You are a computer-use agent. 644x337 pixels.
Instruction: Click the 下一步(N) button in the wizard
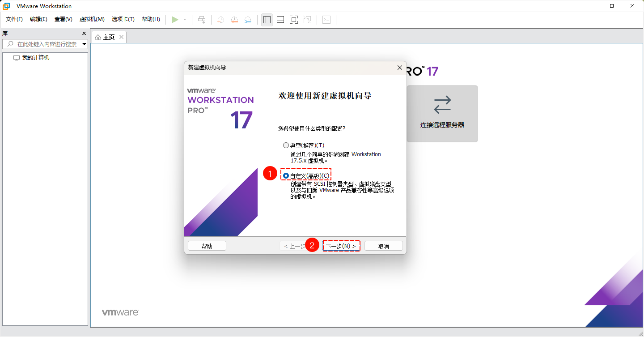coord(341,245)
